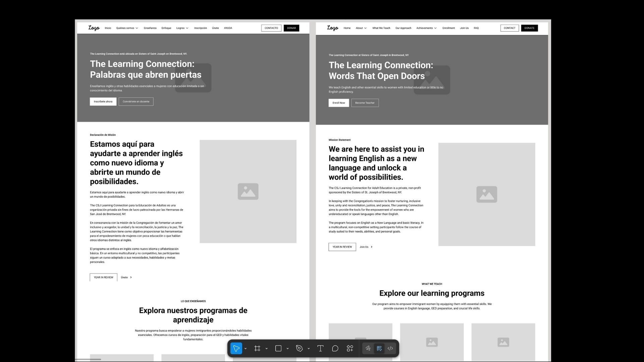Click the DONATE button in English header
Image resolution: width=644 pixels, height=362 pixels.
pos(529,28)
